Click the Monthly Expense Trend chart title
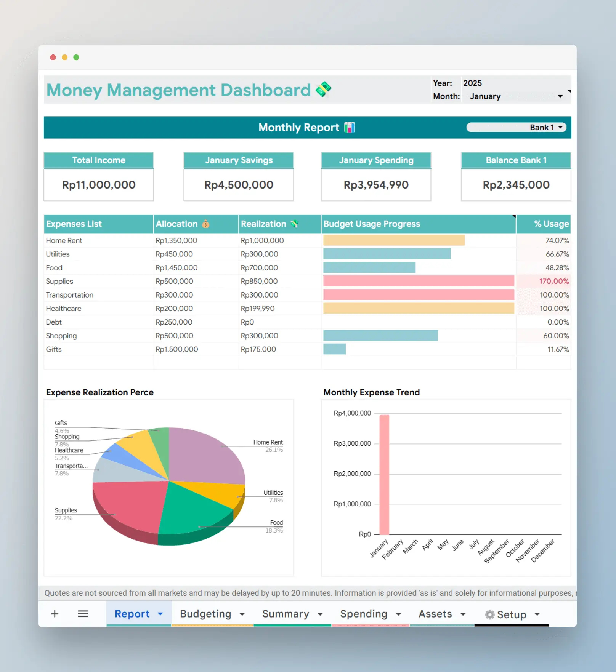This screenshot has width=616, height=672. (371, 392)
